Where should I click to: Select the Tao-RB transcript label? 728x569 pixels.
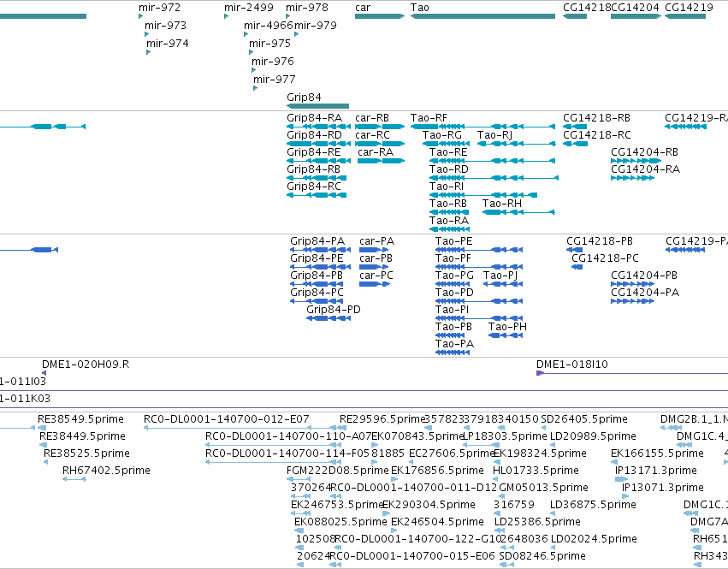coord(448,204)
